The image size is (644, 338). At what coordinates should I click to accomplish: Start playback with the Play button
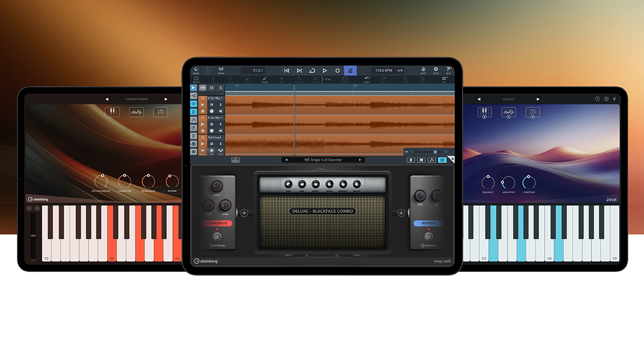pos(325,70)
